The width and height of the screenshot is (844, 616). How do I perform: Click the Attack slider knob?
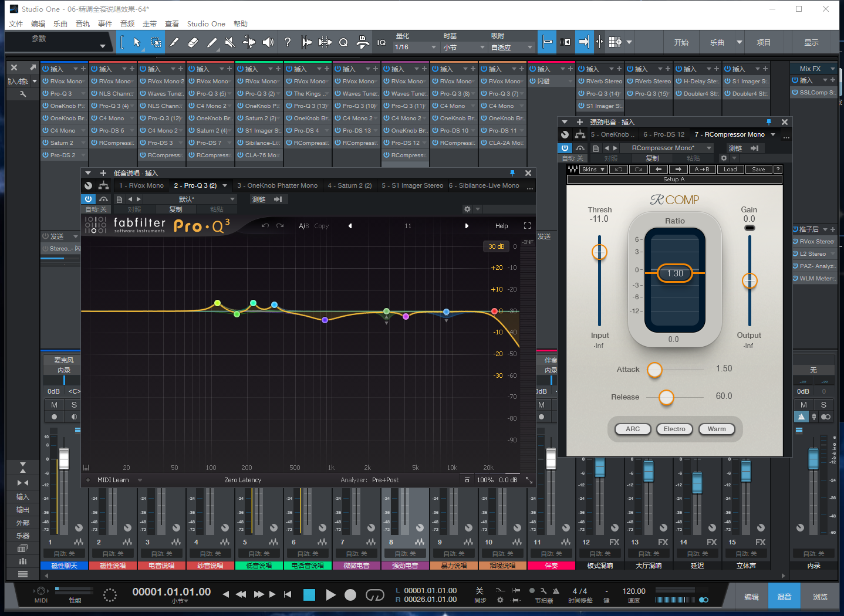coord(654,370)
